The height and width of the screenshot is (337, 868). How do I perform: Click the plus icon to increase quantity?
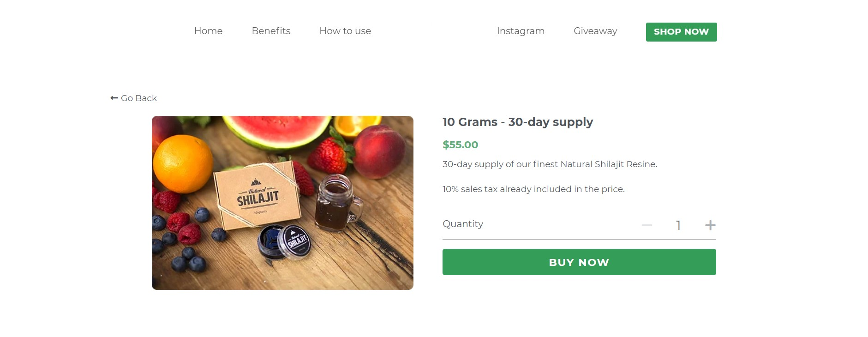(710, 225)
